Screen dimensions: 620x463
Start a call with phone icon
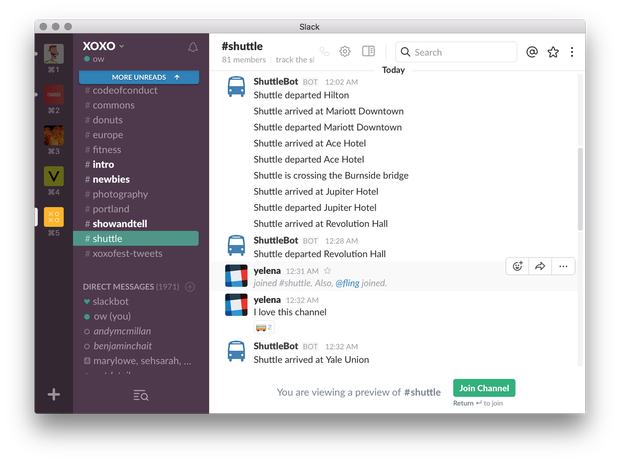pos(324,51)
